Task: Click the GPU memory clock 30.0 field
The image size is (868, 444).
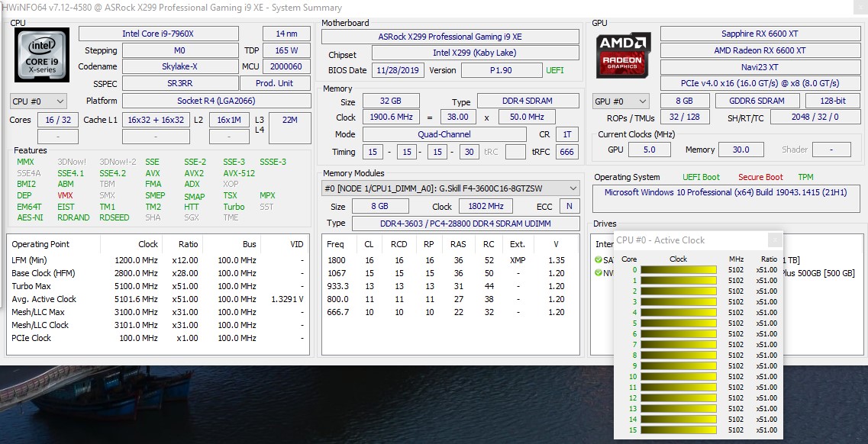Action: (x=741, y=150)
